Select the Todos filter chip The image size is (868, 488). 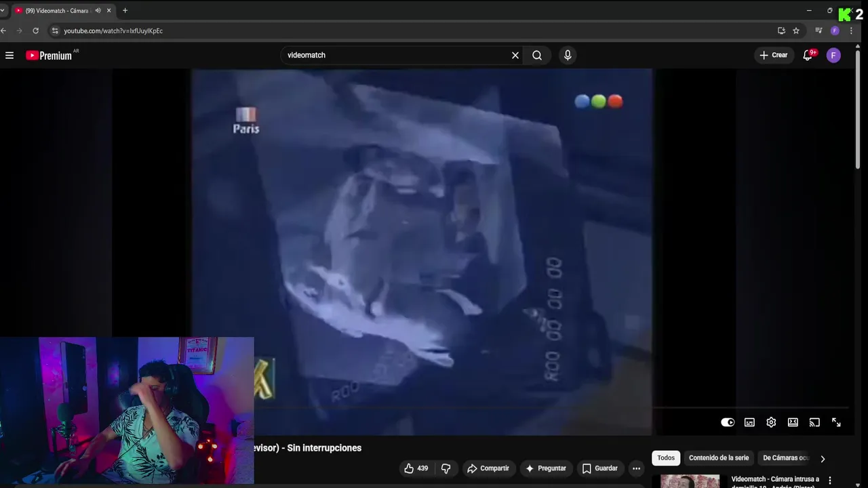click(666, 458)
